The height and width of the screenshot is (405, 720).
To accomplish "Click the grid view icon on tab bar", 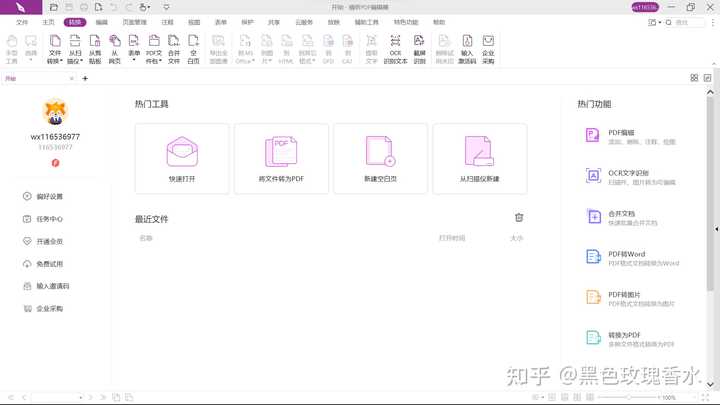I will pyautogui.click(x=694, y=78).
